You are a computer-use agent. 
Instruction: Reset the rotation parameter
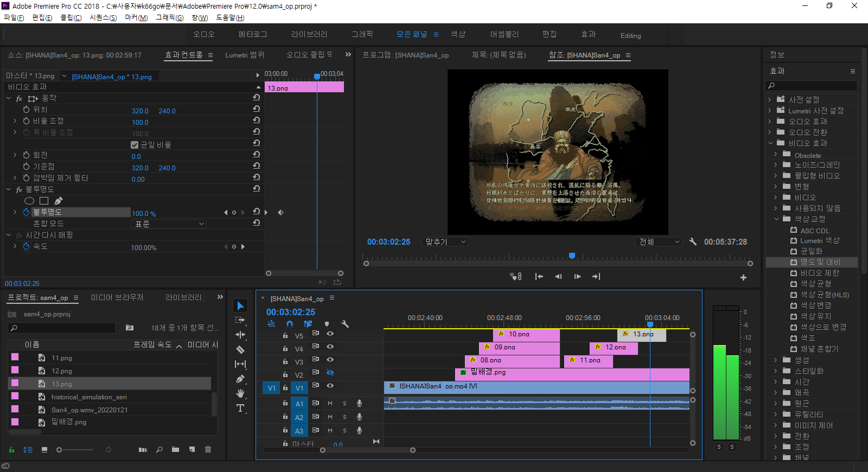pyautogui.click(x=256, y=154)
